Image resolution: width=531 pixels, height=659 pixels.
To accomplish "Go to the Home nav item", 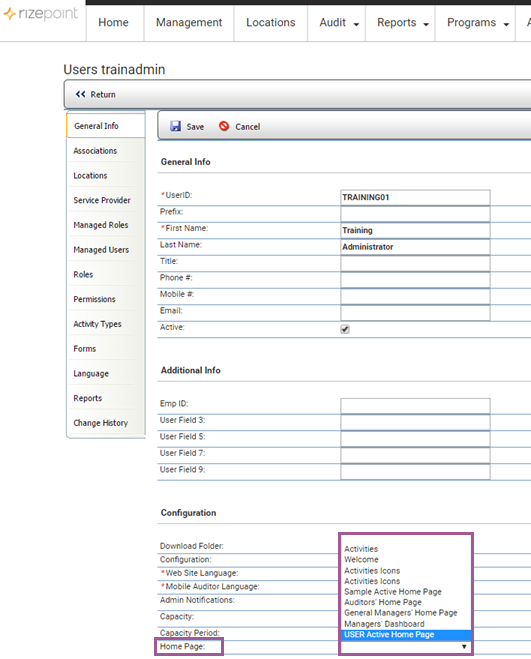I will 114,23.
